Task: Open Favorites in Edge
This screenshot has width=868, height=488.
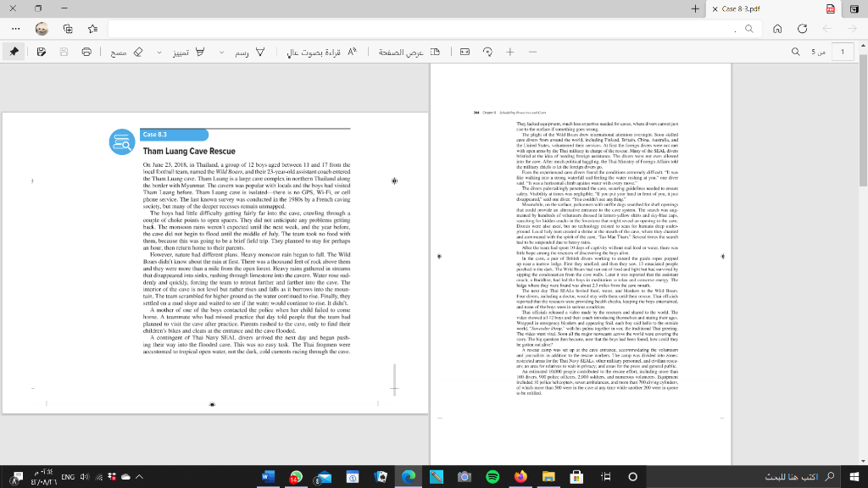Action: tap(93, 29)
